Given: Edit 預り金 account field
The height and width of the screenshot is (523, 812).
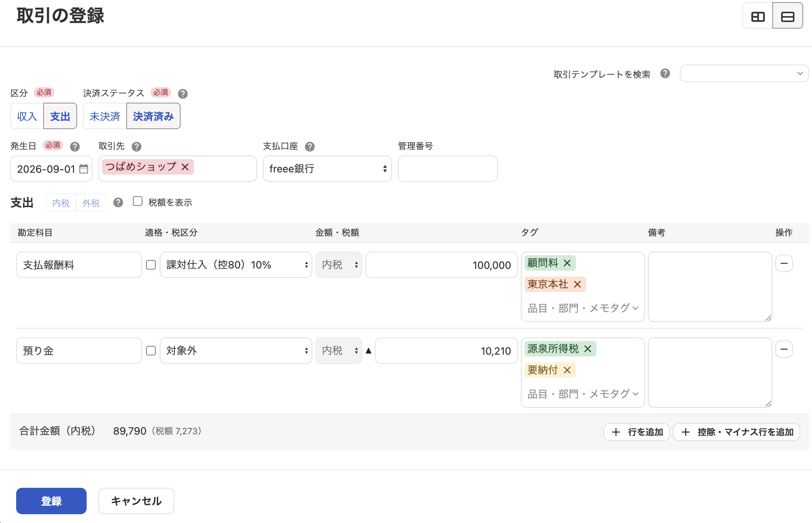Looking at the screenshot, I should [x=79, y=351].
